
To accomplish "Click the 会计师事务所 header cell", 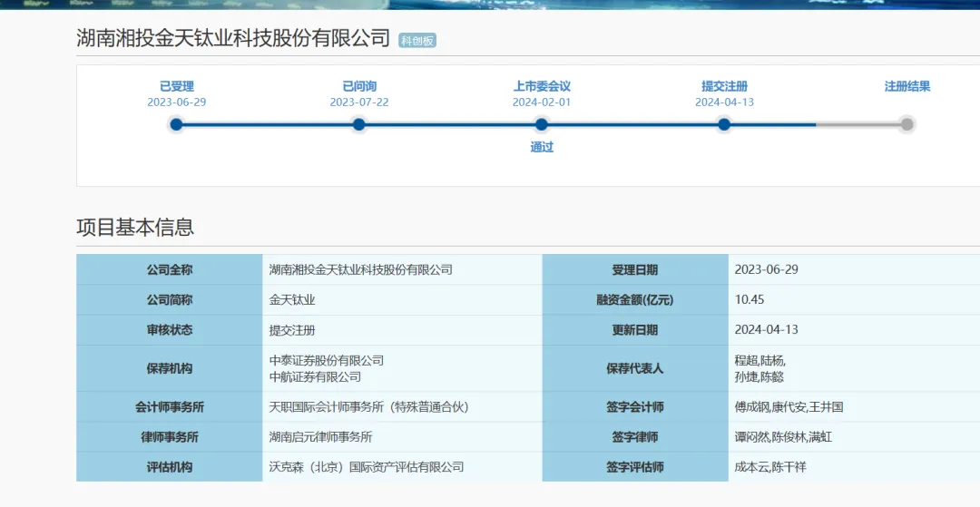I will pos(170,407).
